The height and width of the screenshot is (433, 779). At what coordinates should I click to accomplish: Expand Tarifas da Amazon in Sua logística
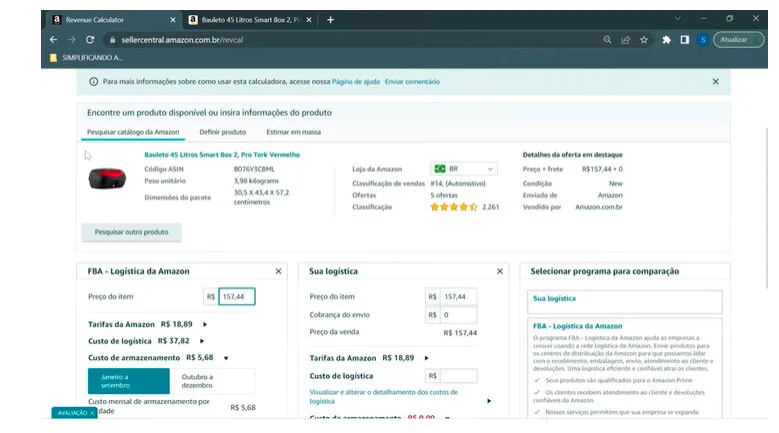coord(426,358)
